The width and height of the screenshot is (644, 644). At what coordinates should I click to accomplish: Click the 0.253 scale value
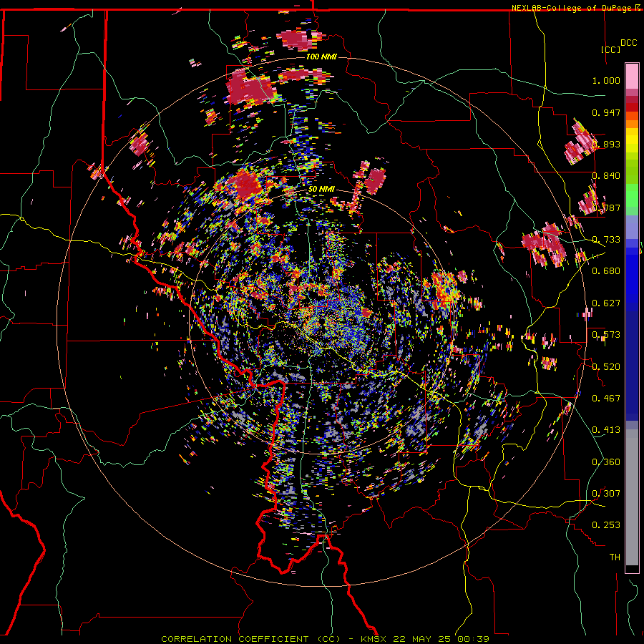pyautogui.click(x=606, y=525)
